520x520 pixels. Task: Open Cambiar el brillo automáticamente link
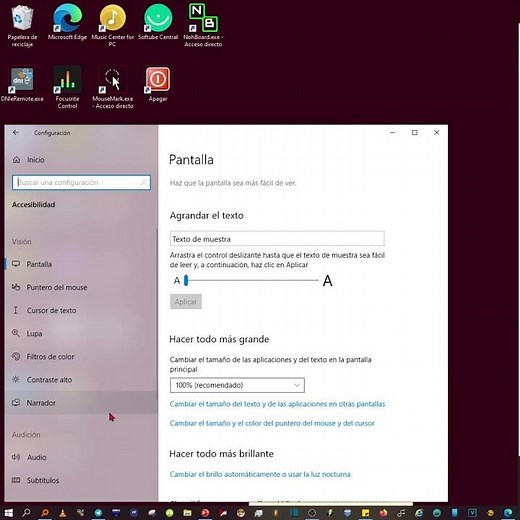[x=260, y=474]
